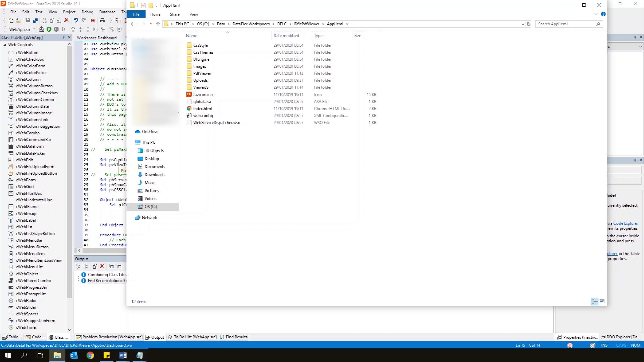Click the Code Explorer link
Image resolution: width=644 pixels, height=362 pixels.
tap(626, 223)
